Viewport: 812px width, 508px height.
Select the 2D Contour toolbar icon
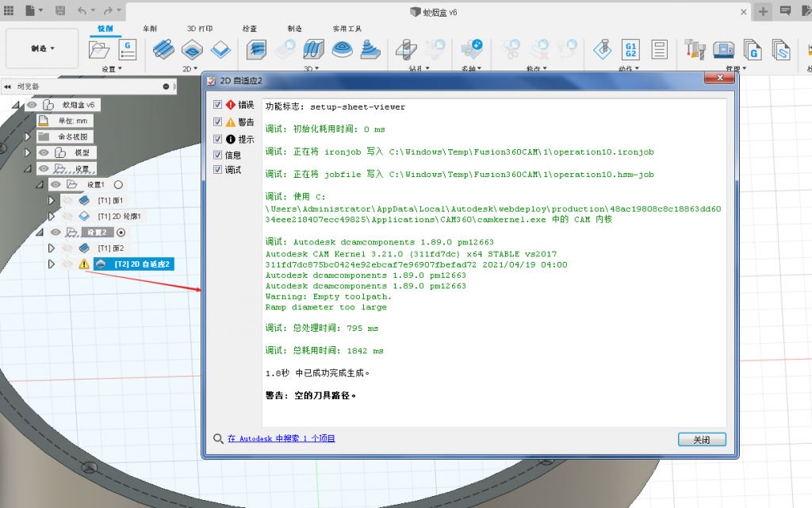[x=221, y=50]
